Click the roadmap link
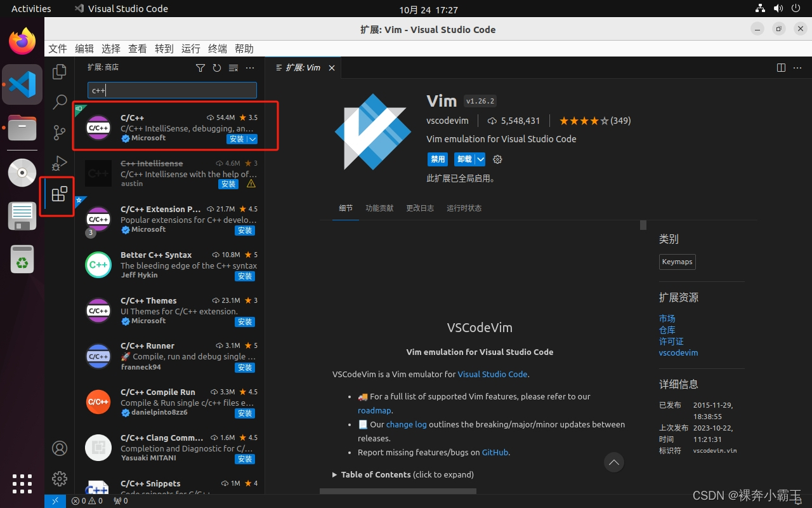 point(374,410)
